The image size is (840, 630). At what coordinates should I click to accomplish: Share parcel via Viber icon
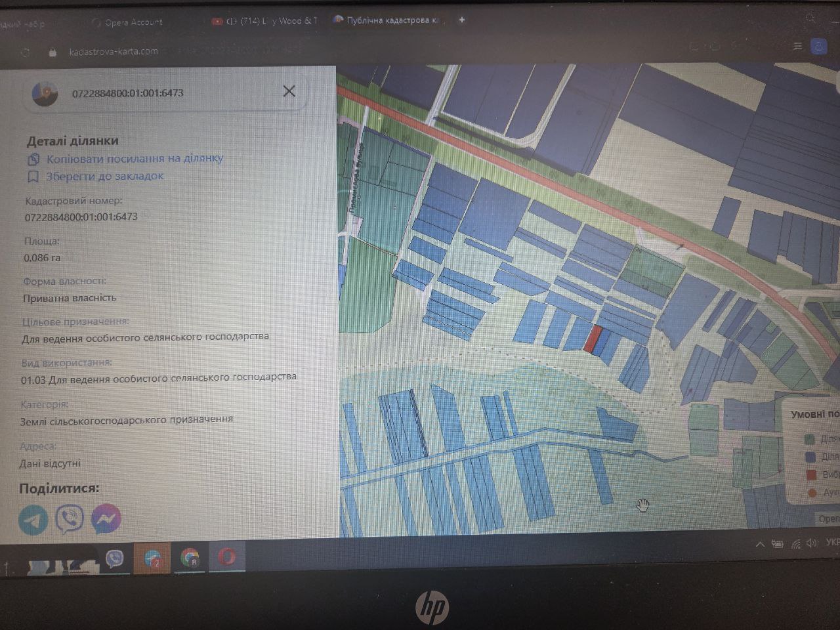tap(70, 519)
